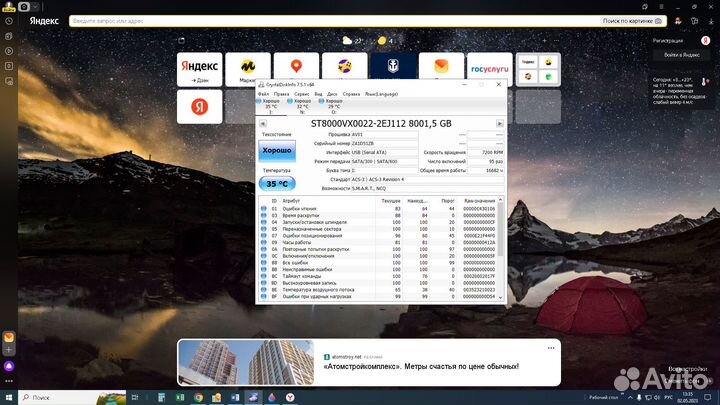Open the three-dot menu above the tiles
The width and height of the screenshot is (720, 405).
tap(556, 40)
